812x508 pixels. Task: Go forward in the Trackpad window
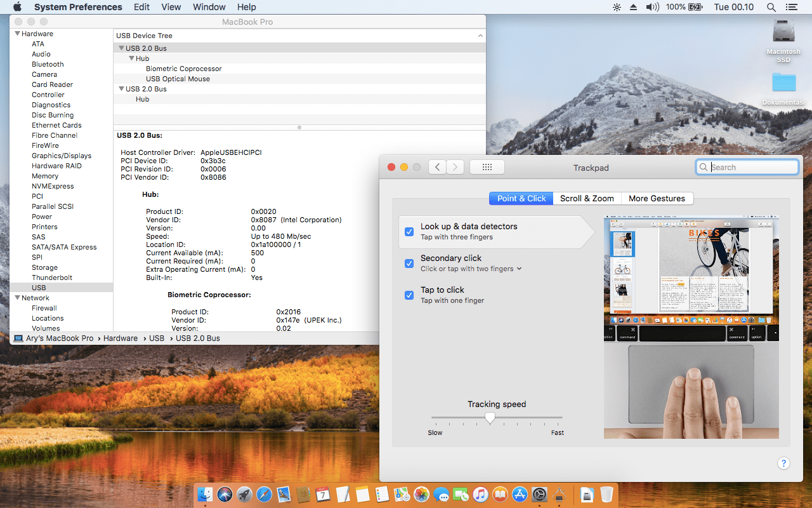click(x=455, y=167)
